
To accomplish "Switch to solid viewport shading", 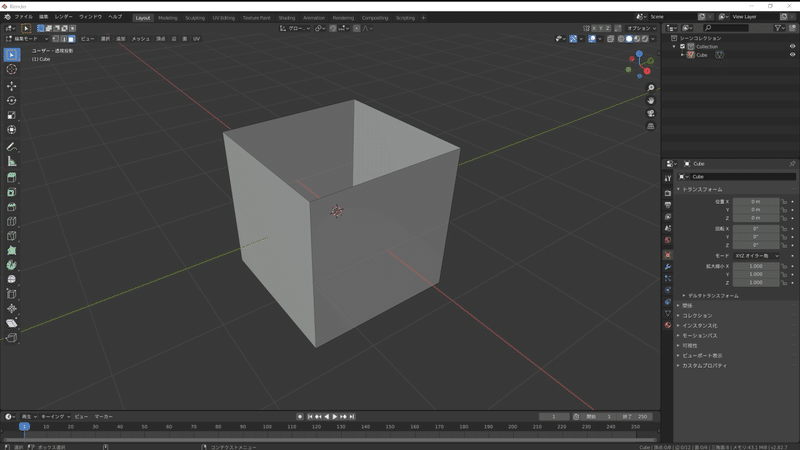I will [x=629, y=39].
